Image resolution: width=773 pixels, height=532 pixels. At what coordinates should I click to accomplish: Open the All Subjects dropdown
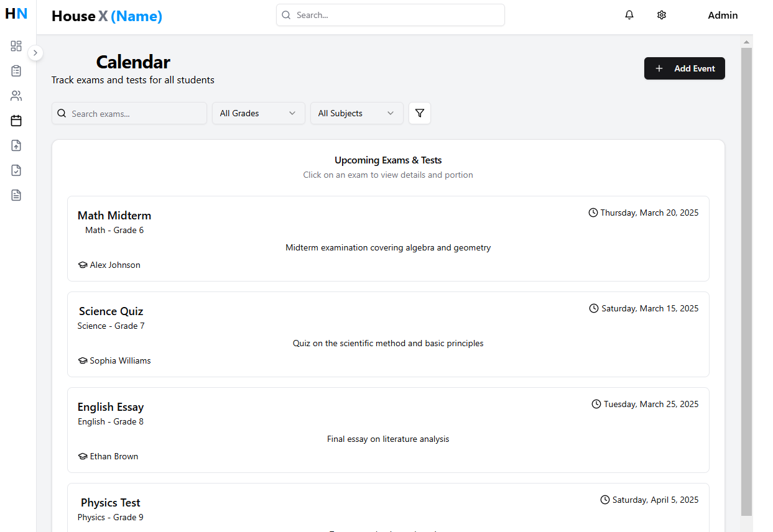357,113
